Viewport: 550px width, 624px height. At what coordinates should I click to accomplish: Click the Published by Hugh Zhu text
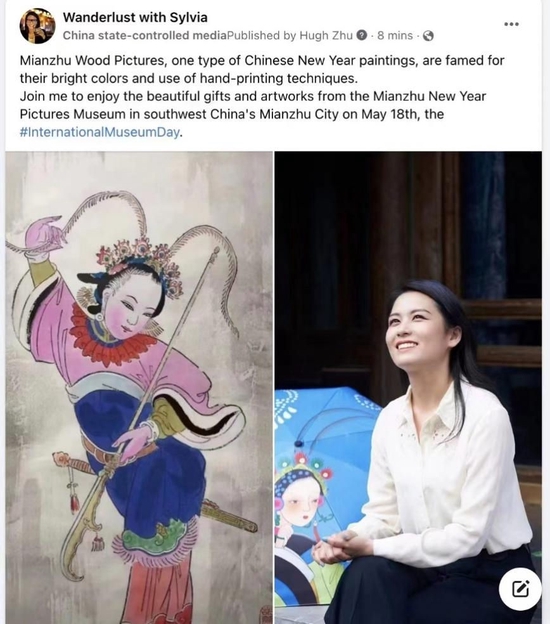point(290,35)
